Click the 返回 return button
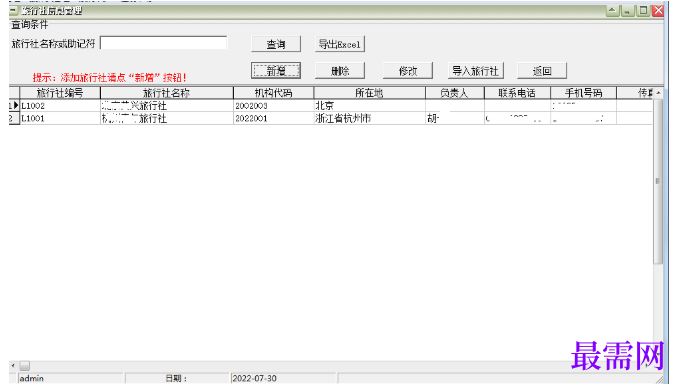This screenshot has width=683, height=387. coord(542,71)
